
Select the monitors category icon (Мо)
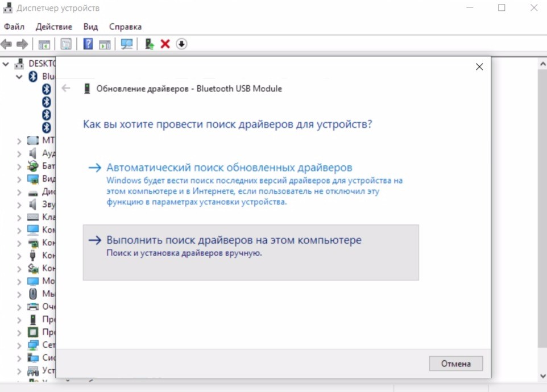coord(33,281)
